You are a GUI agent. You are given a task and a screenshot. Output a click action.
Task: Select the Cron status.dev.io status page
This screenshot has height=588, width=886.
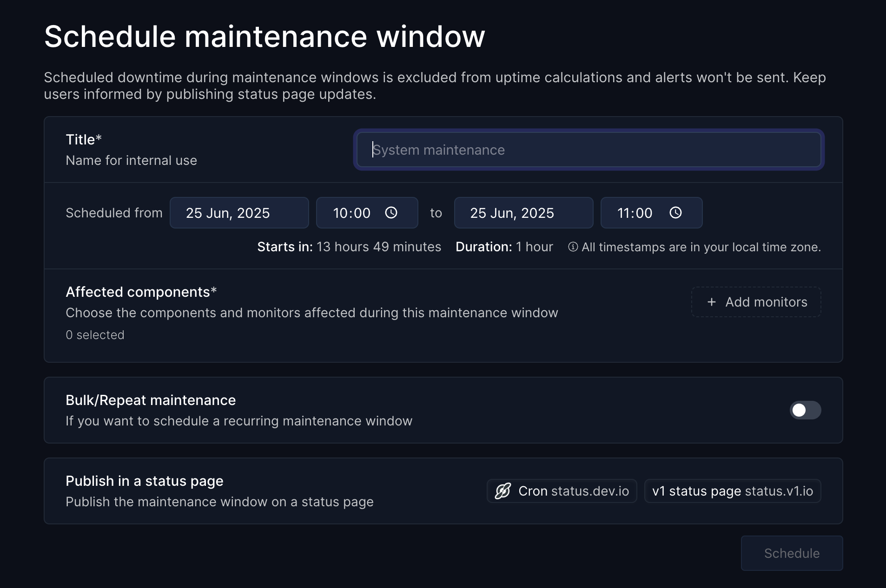(x=562, y=491)
